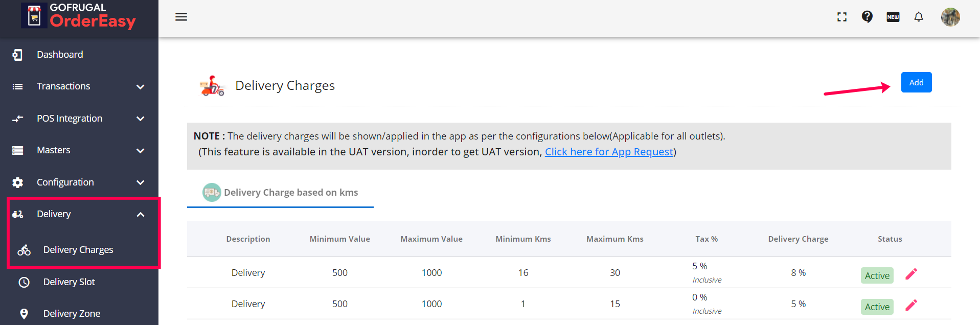Open the NEW announcements icon
Image resolution: width=980 pixels, height=325 pixels.
[893, 17]
